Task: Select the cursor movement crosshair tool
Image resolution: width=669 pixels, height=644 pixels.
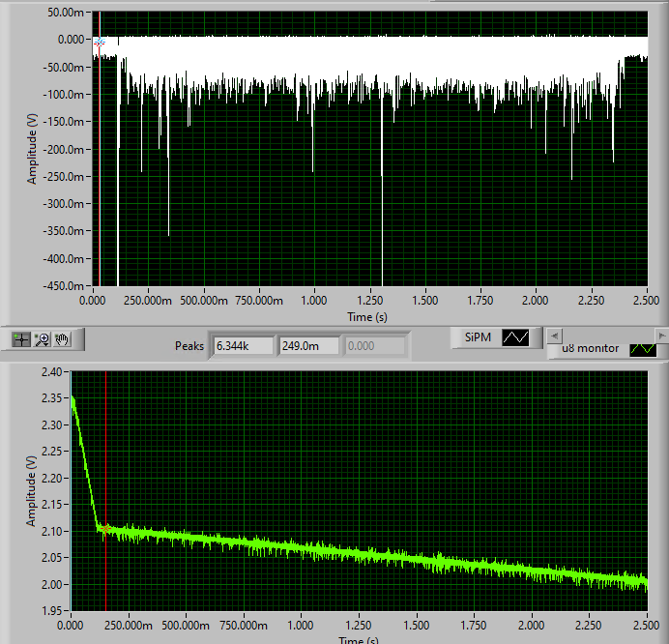Action: (21, 339)
